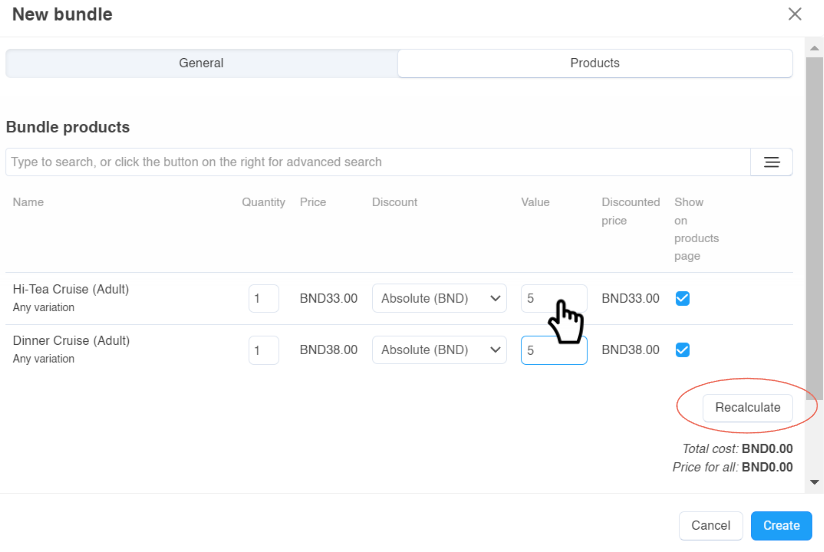
Task: Open the advanced search menu icon
Action: (x=771, y=162)
